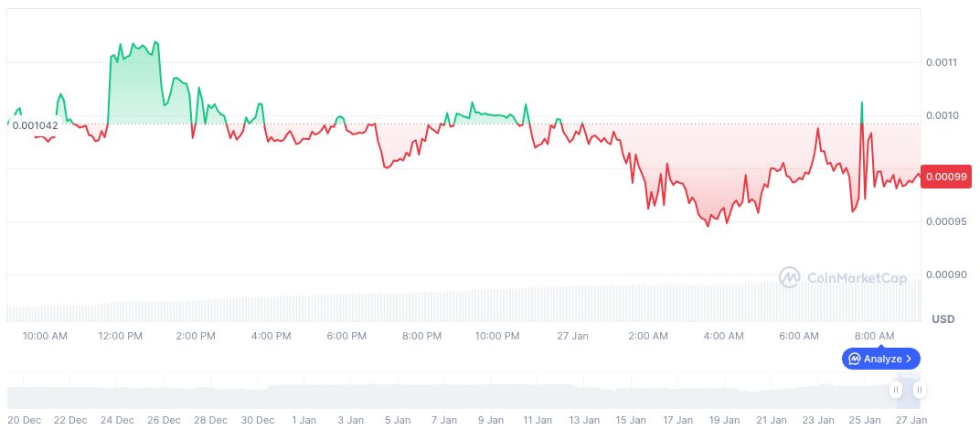Click the 10:00 PM time axis label
Image resolution: width=980 pixels, height=430 pixels.
(497, 336)
